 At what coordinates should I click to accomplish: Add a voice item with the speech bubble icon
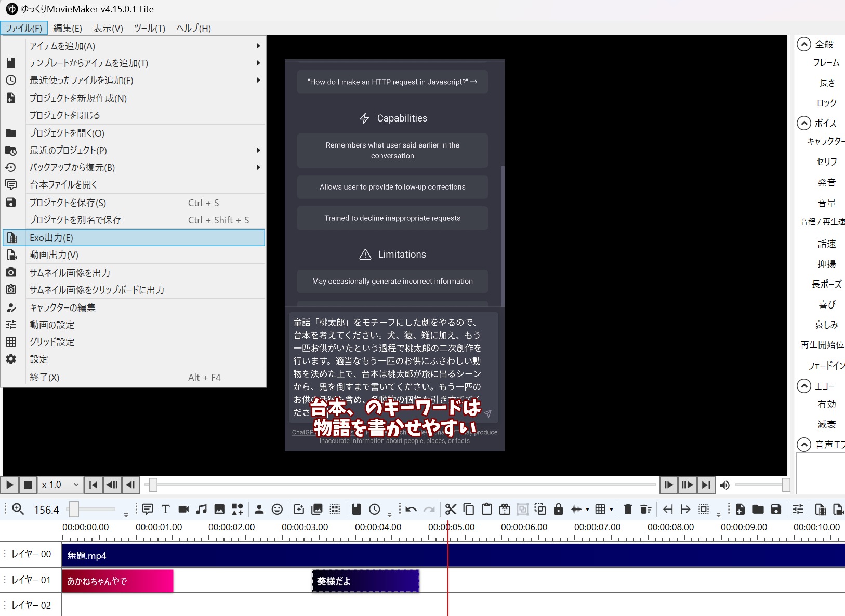coord(147,510)
